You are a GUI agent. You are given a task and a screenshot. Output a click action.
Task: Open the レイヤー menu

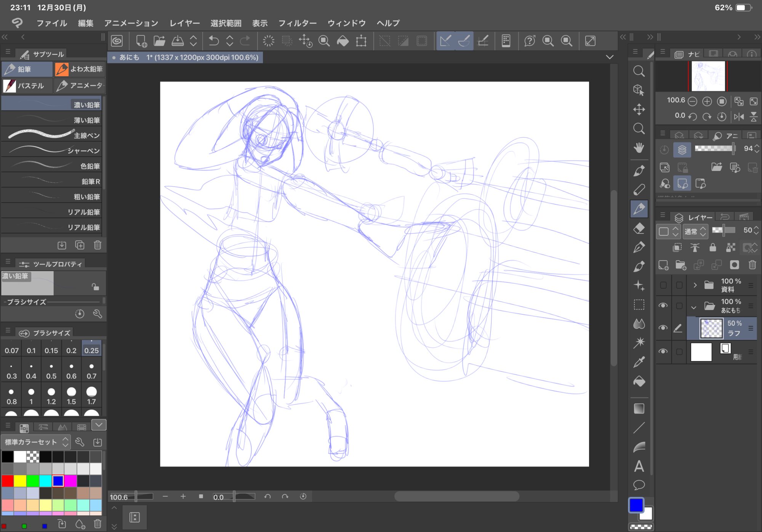pyautogui.click(x=185, y=23)
